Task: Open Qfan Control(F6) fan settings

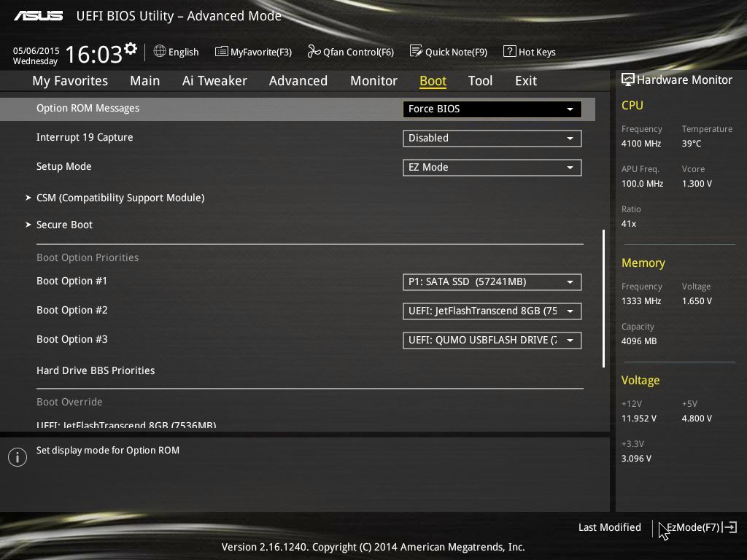Action: (350, 52)
